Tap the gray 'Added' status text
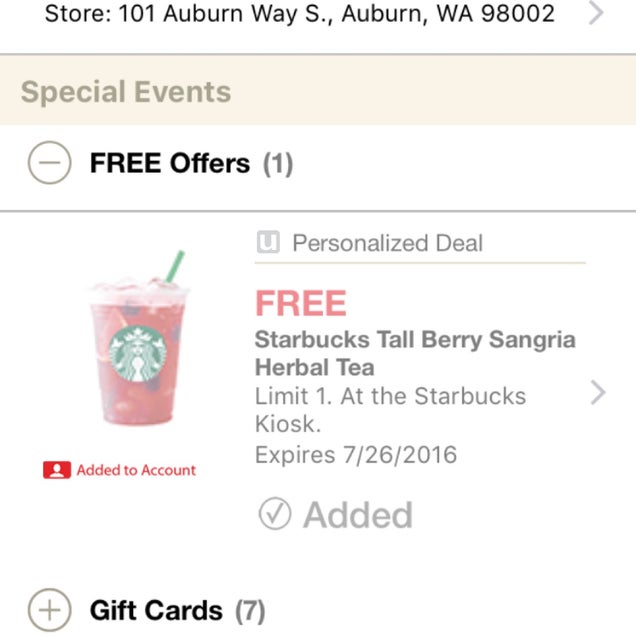The image size is (636, 636). 358,514
